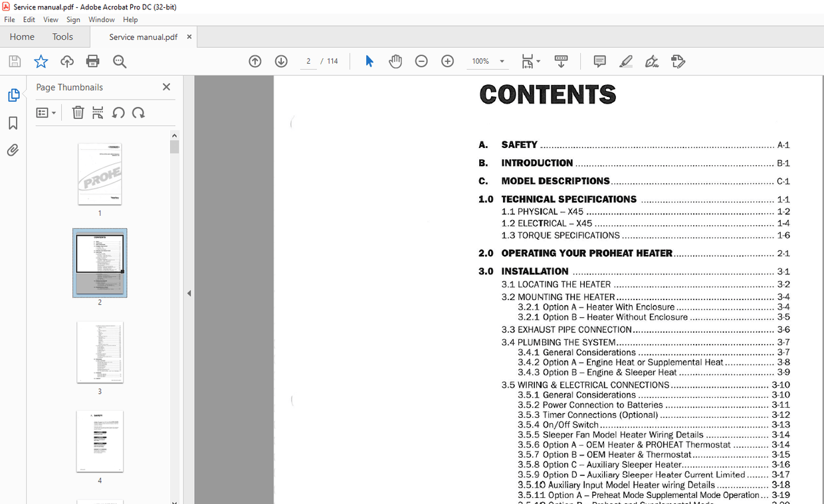The image size is (824, 504).
Task: Zoom in using the plus icon
Action: (x=447, y=61)
